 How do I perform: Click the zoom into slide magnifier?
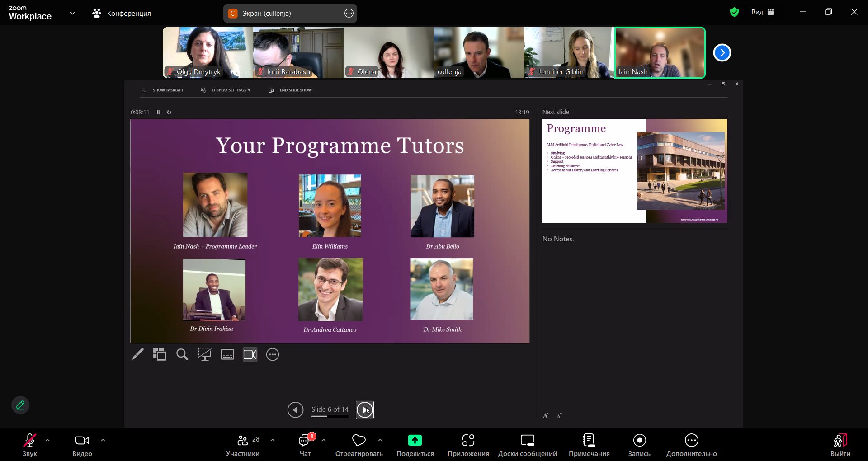click(x=182, y=355)
